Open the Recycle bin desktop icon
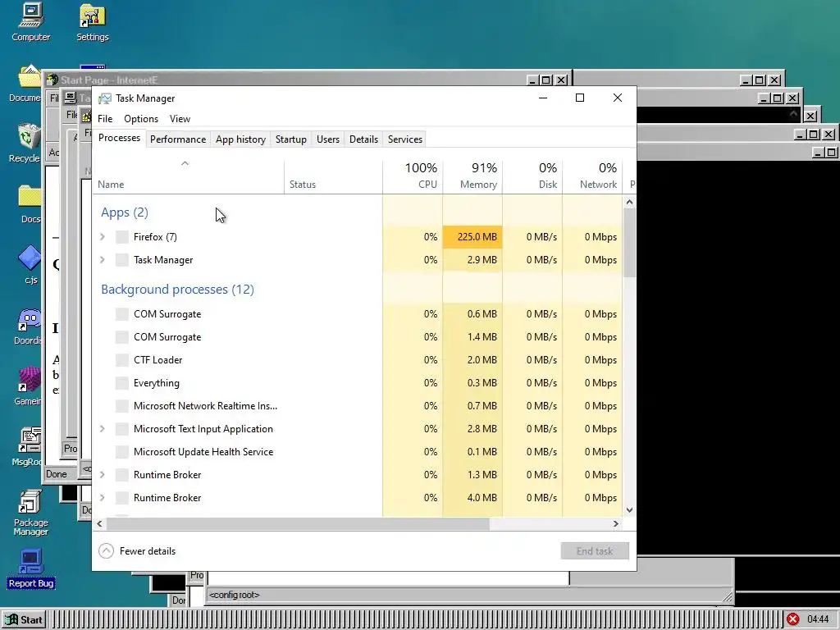Screen dimensions: 840x630 [27, 143]
